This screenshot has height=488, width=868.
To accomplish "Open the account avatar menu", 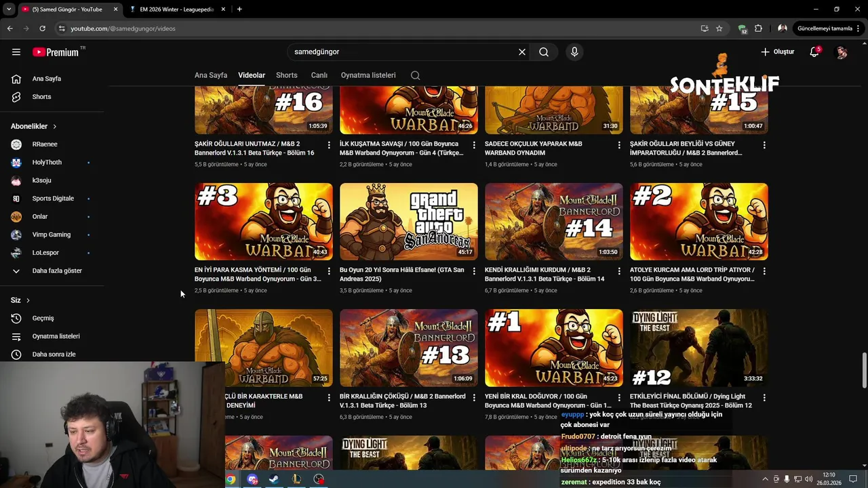I will (842, 52).
